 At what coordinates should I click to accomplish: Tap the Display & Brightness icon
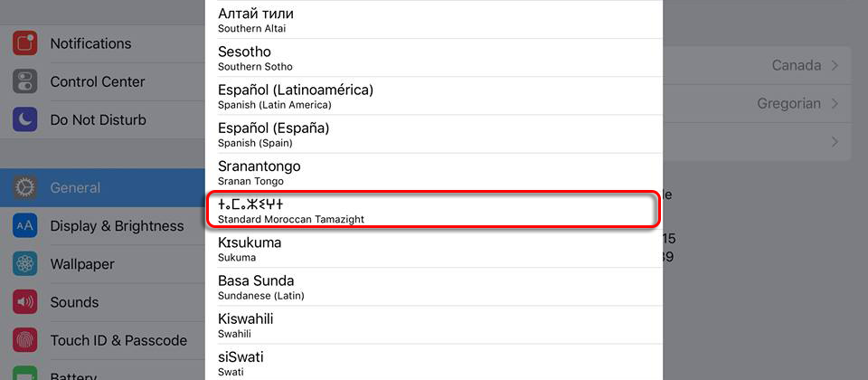[24, 226]
